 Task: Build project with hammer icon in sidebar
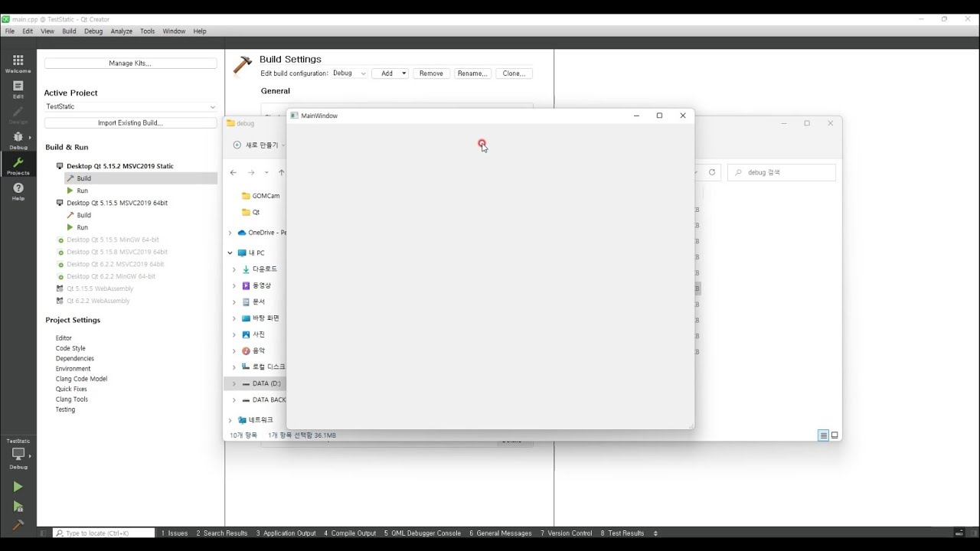[18, 525]
